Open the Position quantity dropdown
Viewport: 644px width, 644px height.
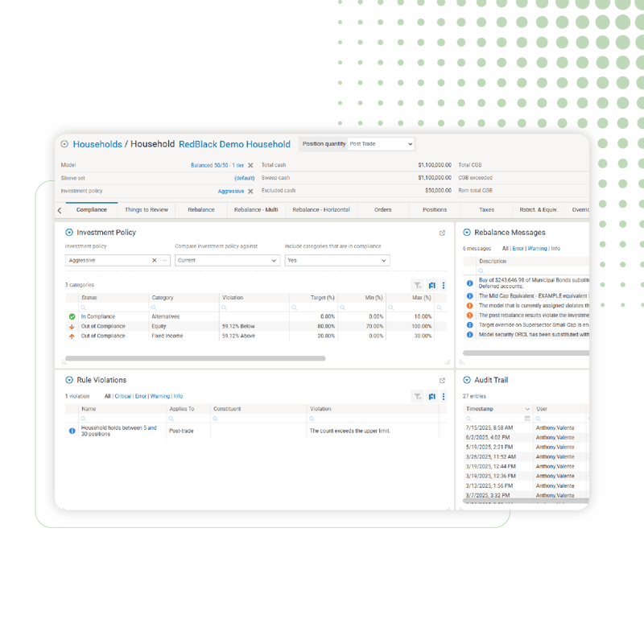[381, 144]
